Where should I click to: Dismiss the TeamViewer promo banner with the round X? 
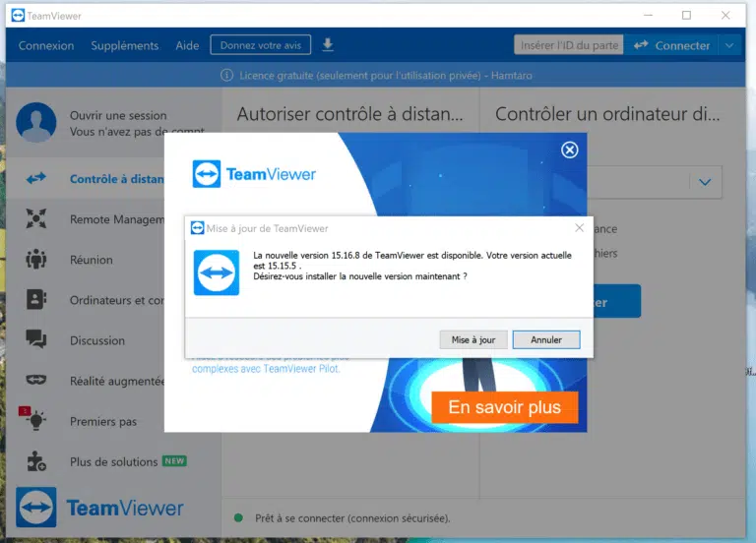[x=569, y=150]
